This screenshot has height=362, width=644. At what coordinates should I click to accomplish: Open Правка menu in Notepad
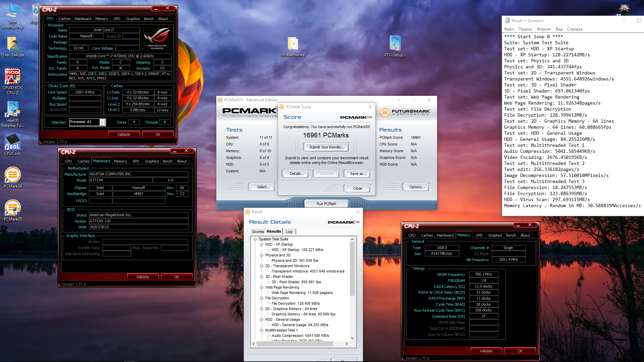525,29
